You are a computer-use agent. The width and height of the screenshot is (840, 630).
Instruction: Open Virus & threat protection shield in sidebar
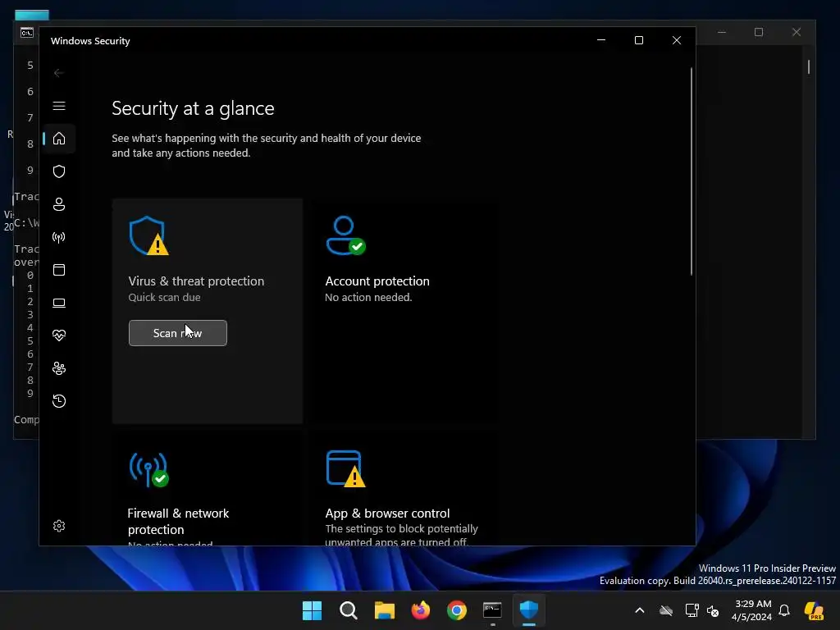click(x=59, y=171)
